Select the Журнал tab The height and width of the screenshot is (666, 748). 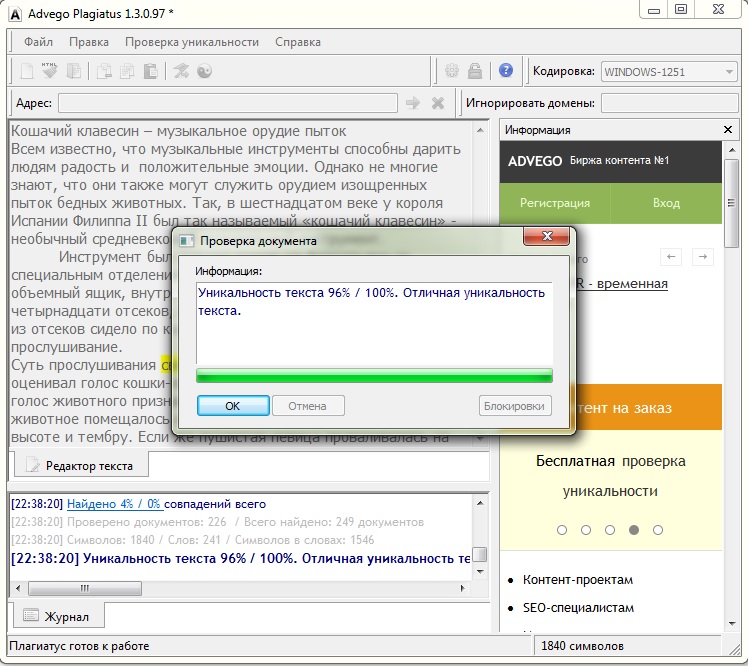(58, 616)
